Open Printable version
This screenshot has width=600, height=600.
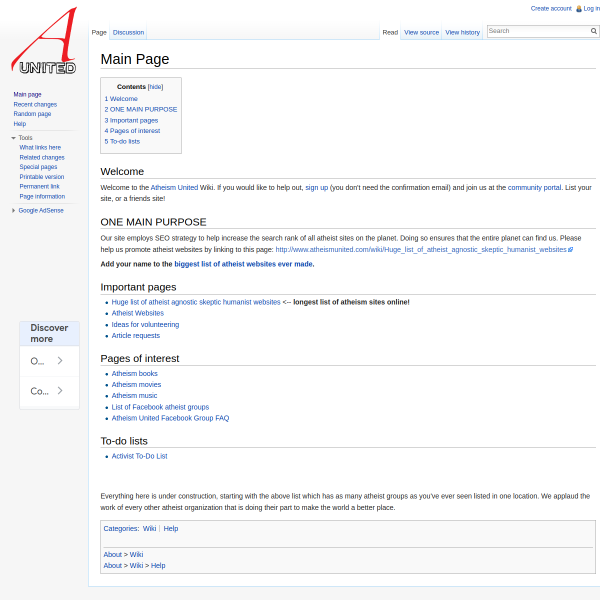[x=42, y=177]
